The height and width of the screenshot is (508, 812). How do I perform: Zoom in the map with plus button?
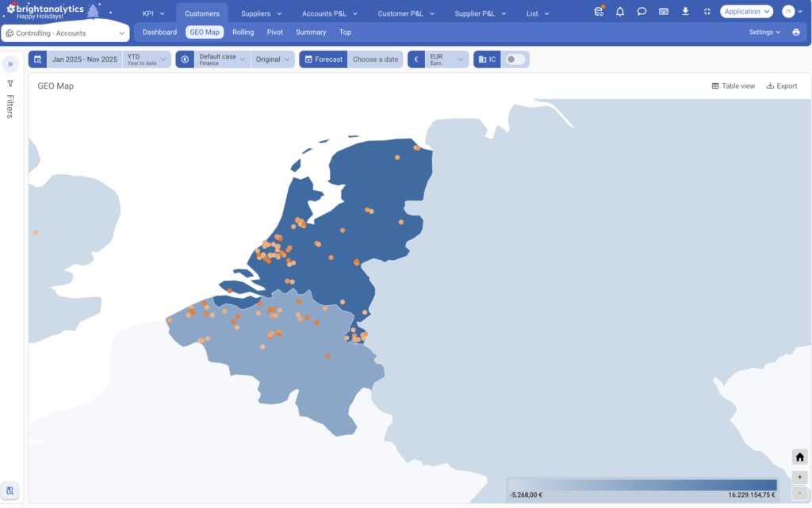799,477
